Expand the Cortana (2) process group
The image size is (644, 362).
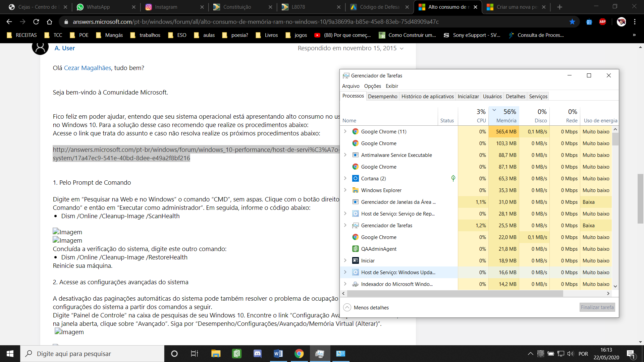pos(345,178)
